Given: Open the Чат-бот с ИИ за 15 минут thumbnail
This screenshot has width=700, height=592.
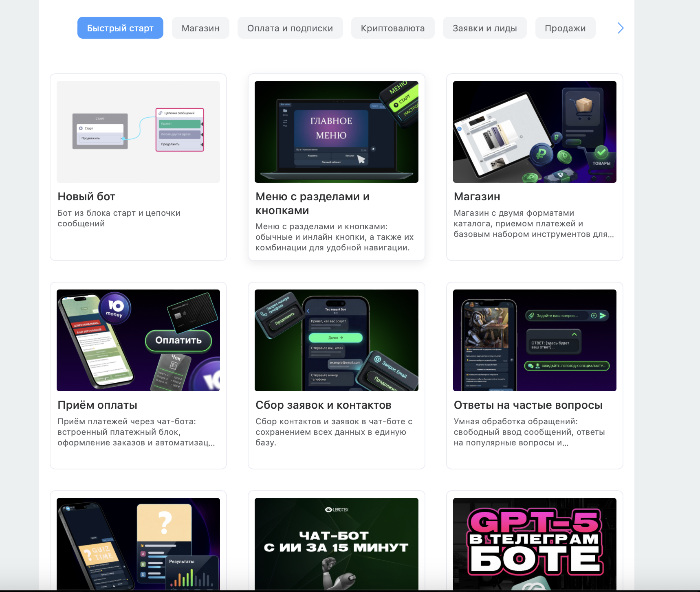Looking at the screenshot, I should [x=337, y=544].
